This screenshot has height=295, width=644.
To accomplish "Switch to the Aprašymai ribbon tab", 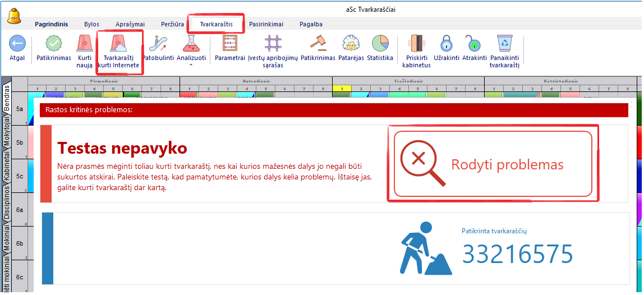I will [x=130, y=24].
